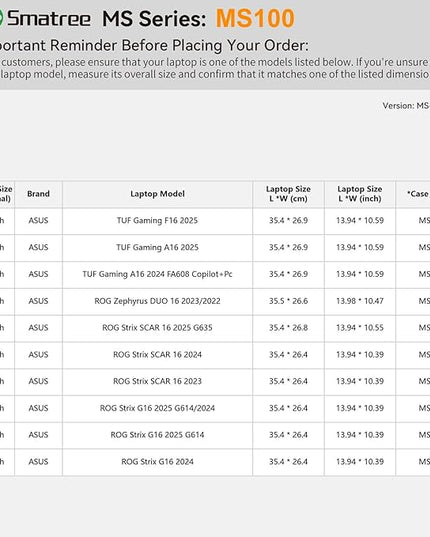This screenshot has height=537, width=430.
Task: Click the Laptop Size L*W (inch) header
Action: [x=360, y=194]
